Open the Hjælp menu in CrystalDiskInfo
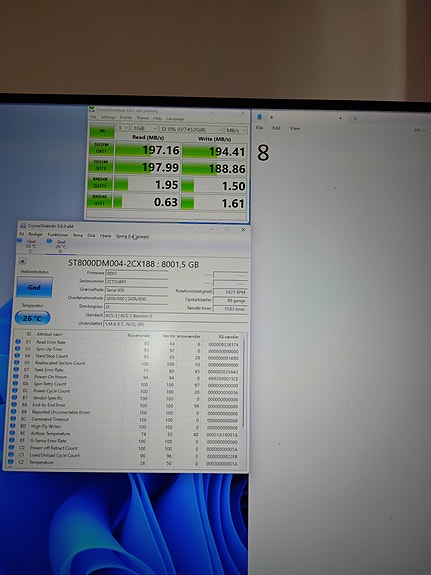The height and width of the screenshot is (575, 431). tap(105, 236)
